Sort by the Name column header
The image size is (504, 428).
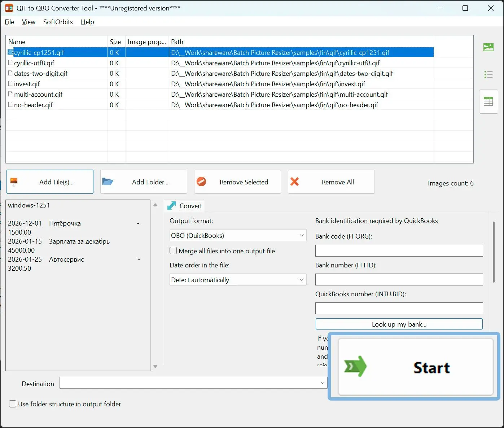pos(57,42)
